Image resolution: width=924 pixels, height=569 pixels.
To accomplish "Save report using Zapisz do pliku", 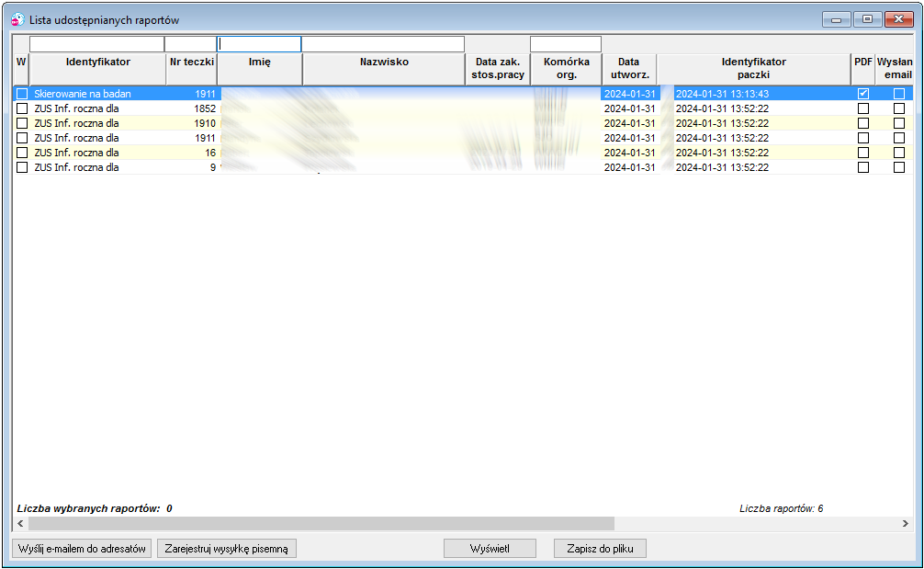I will point(600,549).
